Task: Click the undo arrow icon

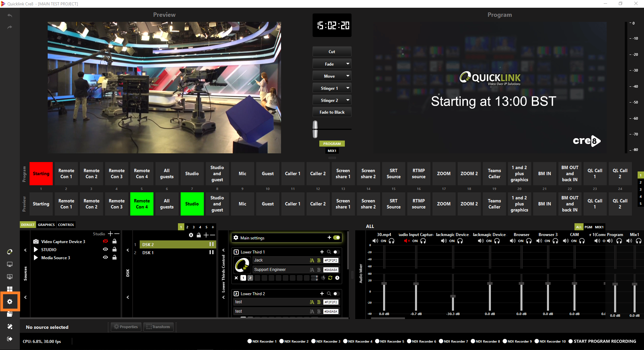Action: tap(10, 15)
